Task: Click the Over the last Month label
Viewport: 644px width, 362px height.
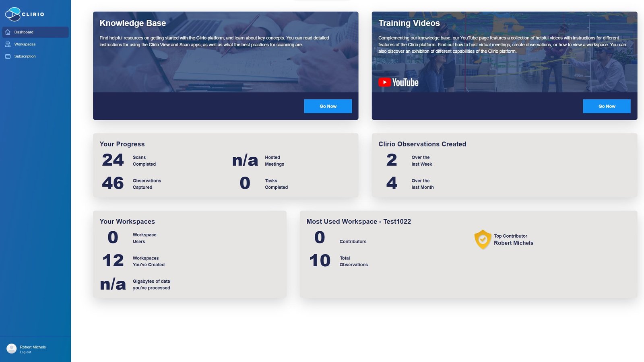Action: click(x=423, y=184)
